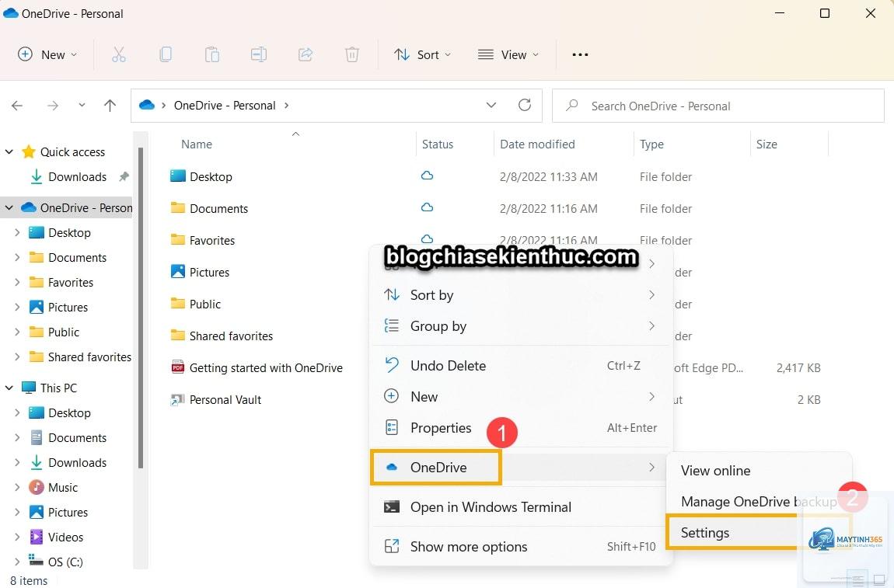Collapse the Quick access tree node

coord(9,151)
